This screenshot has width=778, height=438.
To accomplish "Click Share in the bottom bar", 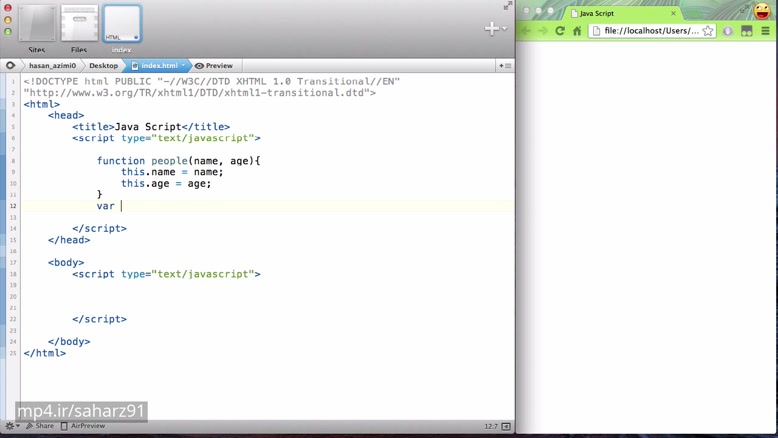I will click(x=40, y=426).
